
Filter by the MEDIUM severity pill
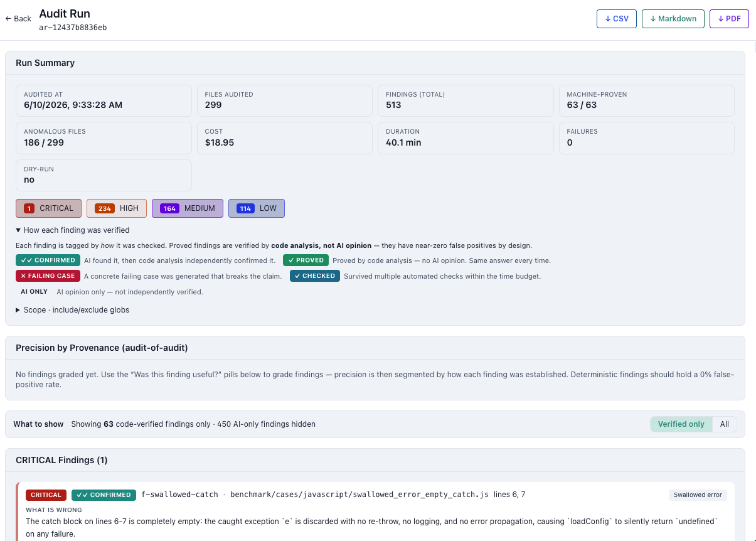[x=188, y=208]
